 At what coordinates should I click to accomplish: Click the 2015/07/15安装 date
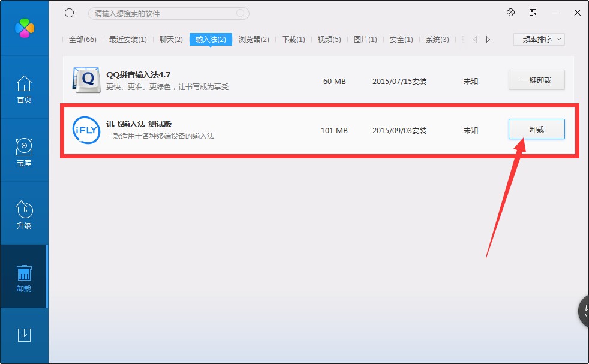[x=399, y=81]
